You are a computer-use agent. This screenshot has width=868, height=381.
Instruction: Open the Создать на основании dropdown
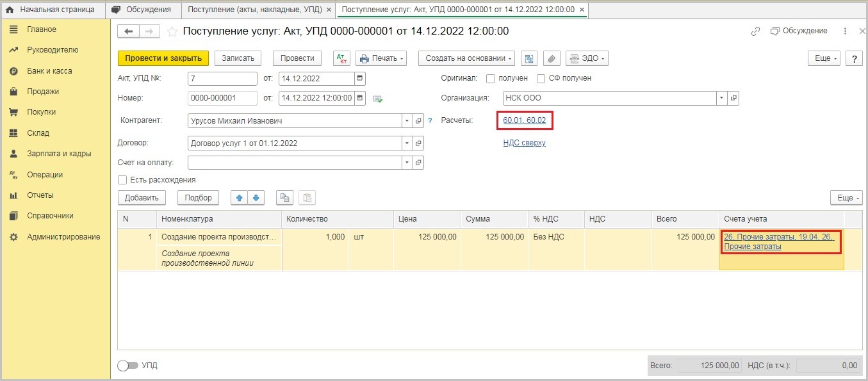pyautogui.click(x=466, y=58)
